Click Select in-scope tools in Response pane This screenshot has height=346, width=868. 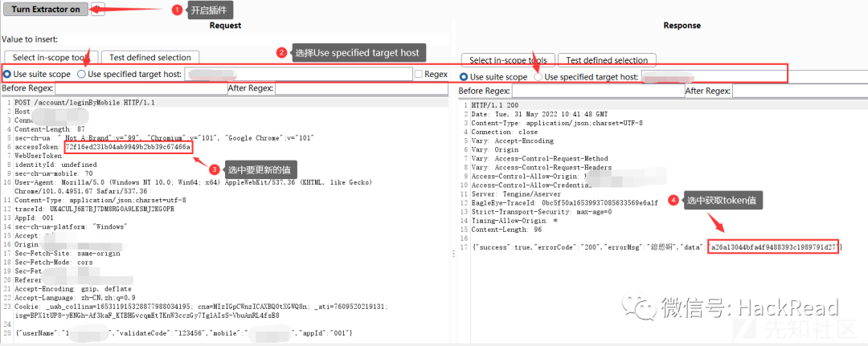pos(508,60)
